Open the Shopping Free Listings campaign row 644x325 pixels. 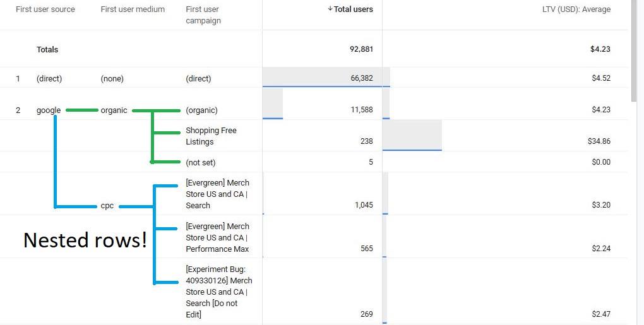[x=211, y=136]
